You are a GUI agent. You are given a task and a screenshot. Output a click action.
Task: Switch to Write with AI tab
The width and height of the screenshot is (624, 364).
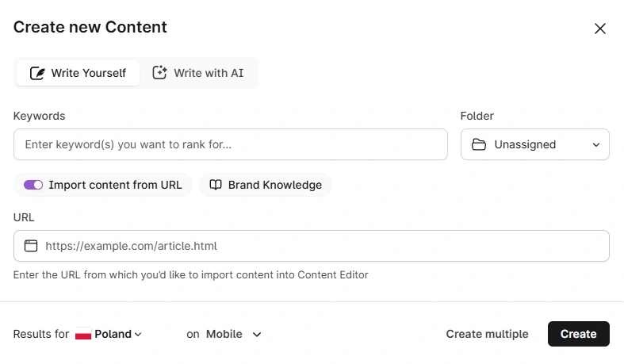pos(199,73)
